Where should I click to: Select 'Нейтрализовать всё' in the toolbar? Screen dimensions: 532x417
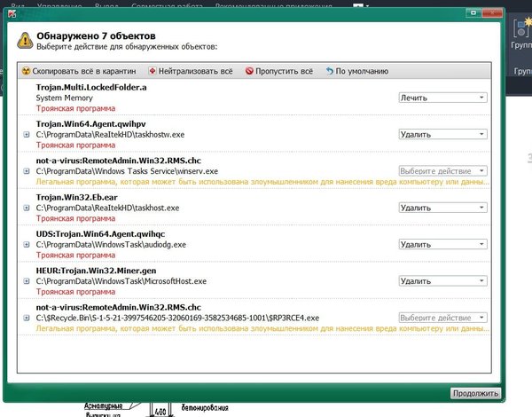[195, 70]
